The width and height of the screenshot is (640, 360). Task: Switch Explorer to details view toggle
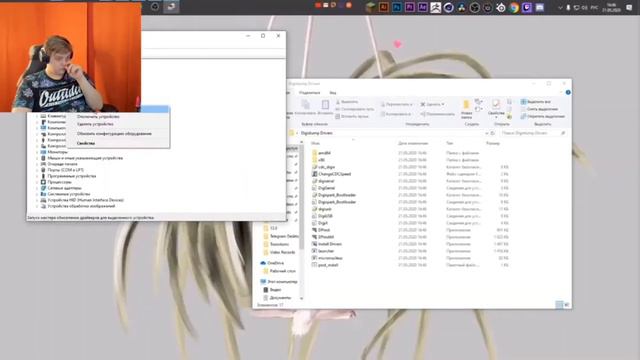tap(559, 304)
